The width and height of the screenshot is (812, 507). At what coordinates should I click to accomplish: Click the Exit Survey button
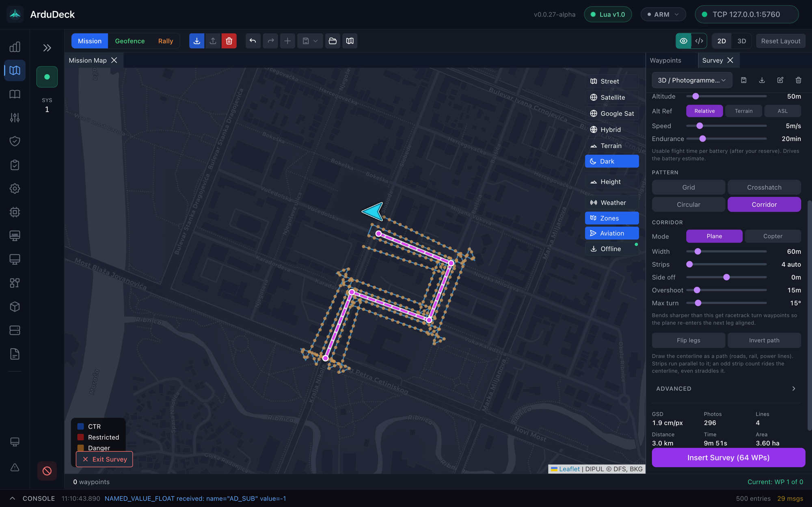click(x=104, y=460)
